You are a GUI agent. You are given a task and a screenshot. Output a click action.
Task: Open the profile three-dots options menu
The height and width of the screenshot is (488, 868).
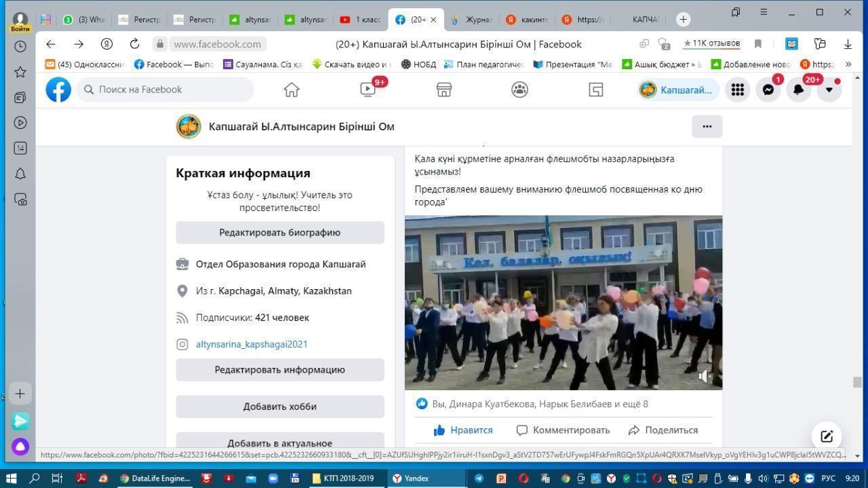(x=707, y=126)
